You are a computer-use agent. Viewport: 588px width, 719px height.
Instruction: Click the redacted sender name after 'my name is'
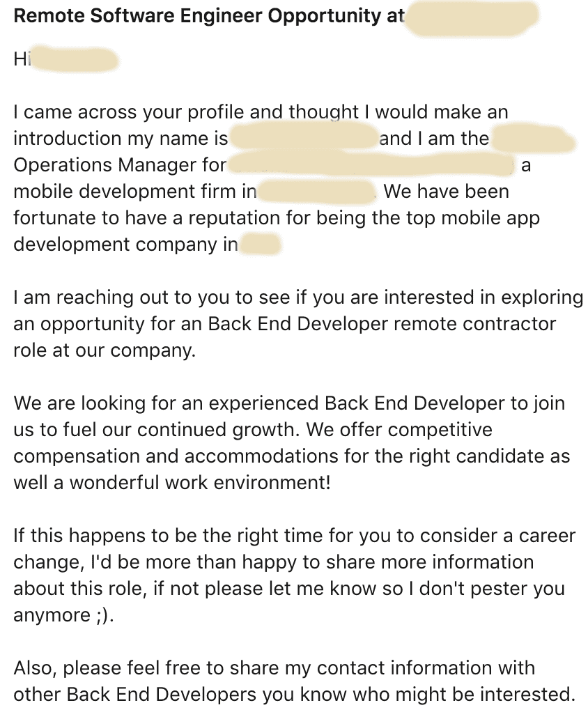click(304, 139)
